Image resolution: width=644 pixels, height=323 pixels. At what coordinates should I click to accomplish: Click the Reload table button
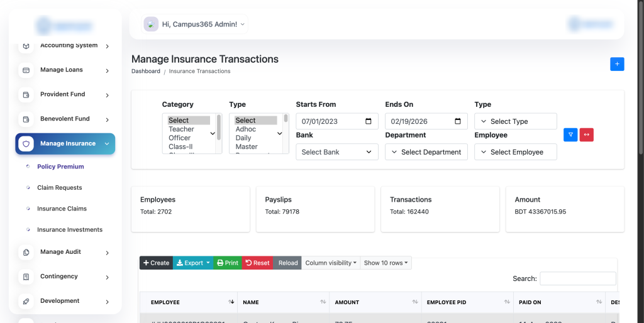click(x=288, y=263)
